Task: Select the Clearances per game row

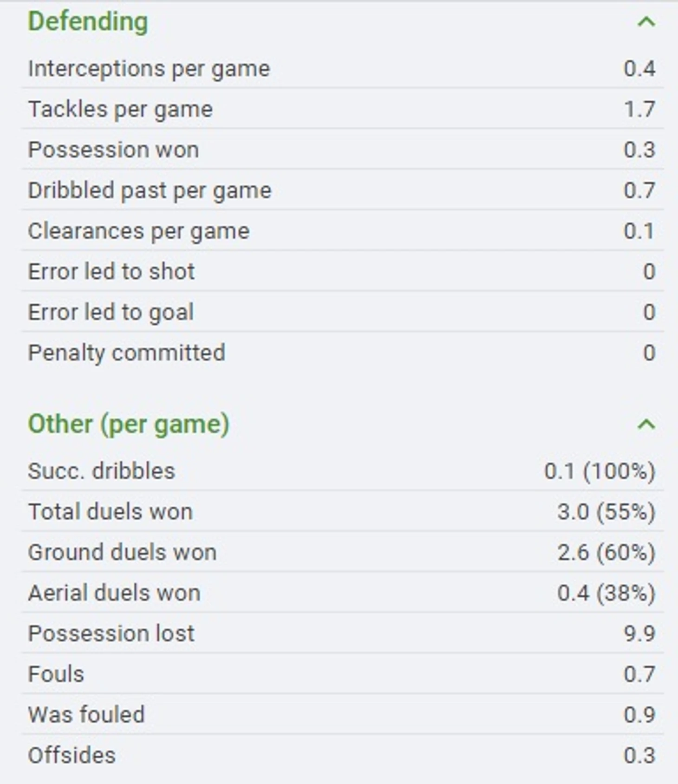Action: point(342,231)
